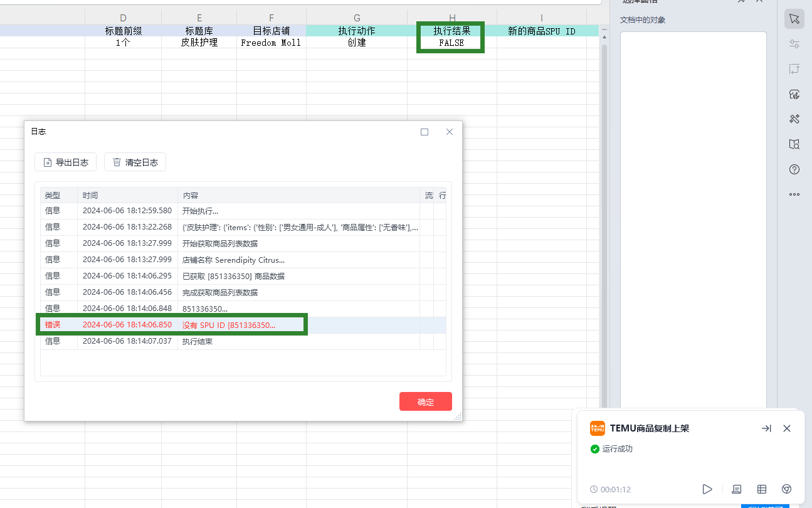
Task: Sort by the 类型 column header
Action: [x=59, y=196]
